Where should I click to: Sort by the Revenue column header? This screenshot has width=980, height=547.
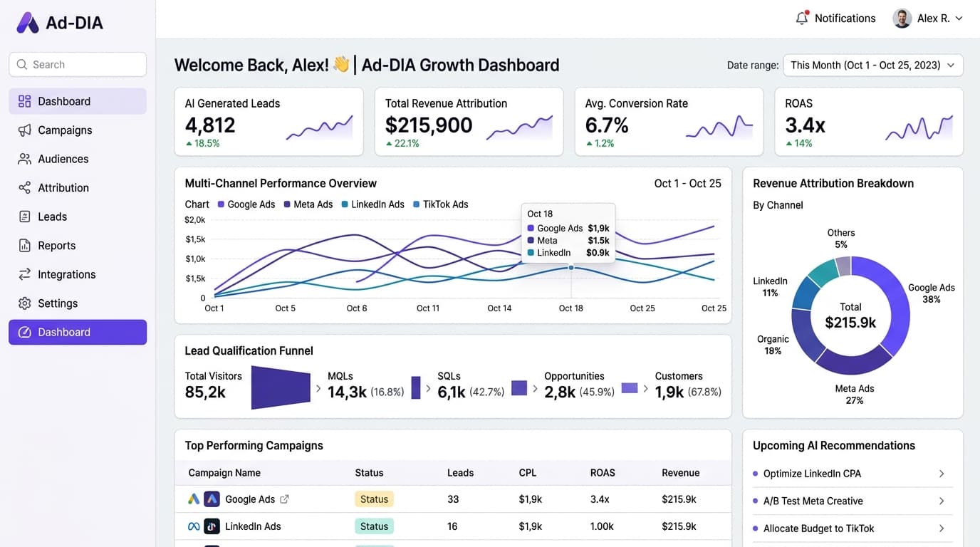681,473
